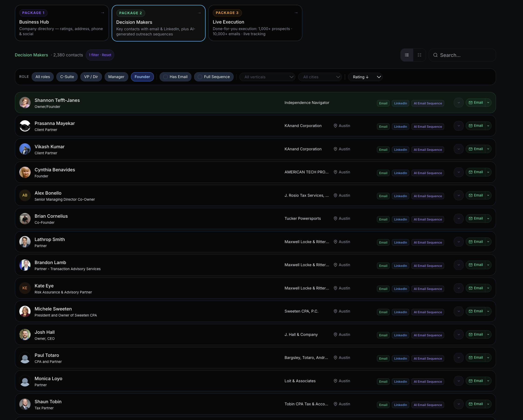Click Alex Bonello AB initials avatar
The height and width of the screenshot is (420, 523).
[25, 195]
